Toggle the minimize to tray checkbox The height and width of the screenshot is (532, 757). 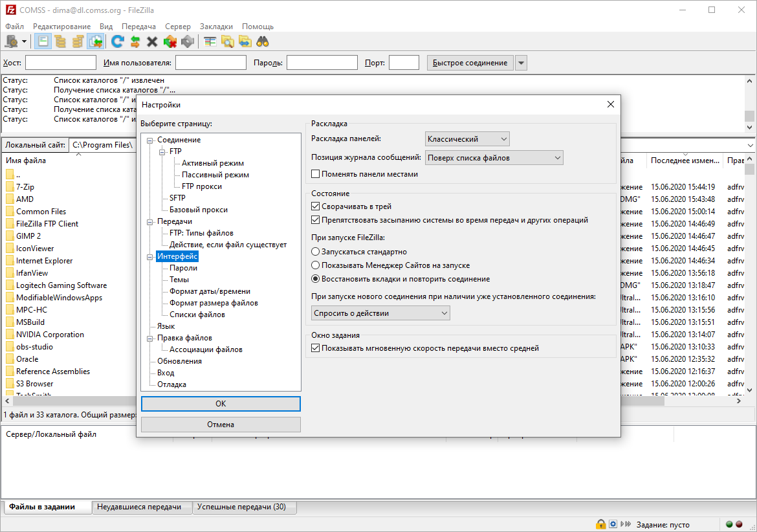[315, 206]
